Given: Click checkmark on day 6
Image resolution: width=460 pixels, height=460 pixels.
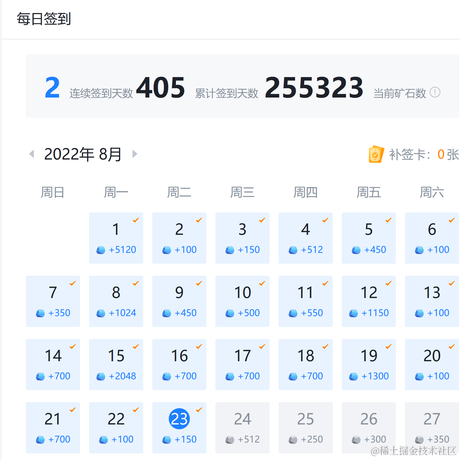Looking at the screenshot, I should [x=452, y=220].
